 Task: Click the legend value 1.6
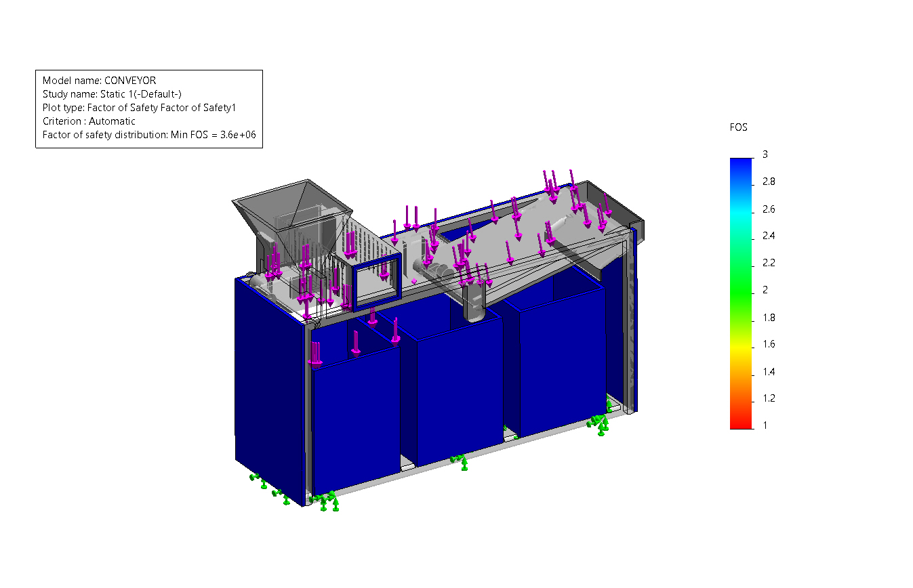click(769, 344)
